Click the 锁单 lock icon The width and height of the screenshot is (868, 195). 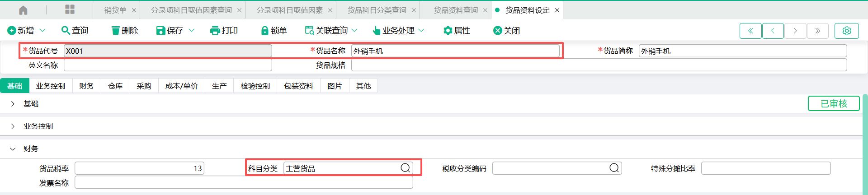coord(265,30)
